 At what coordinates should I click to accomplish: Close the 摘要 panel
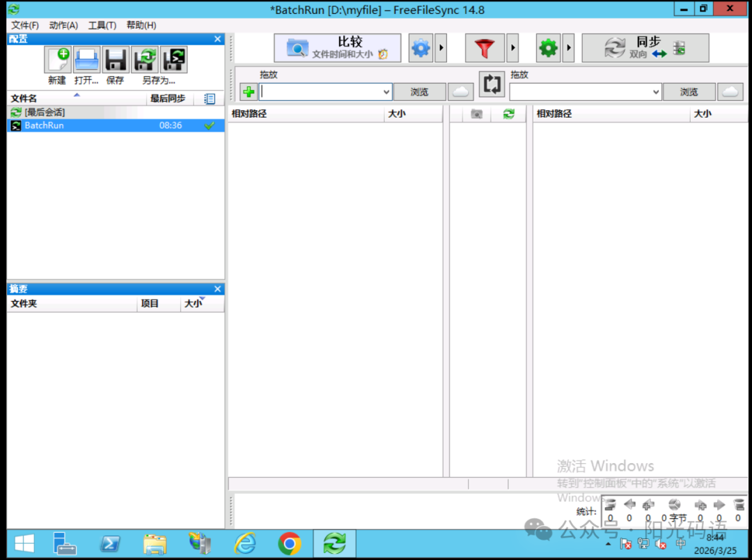pos(218,289)
